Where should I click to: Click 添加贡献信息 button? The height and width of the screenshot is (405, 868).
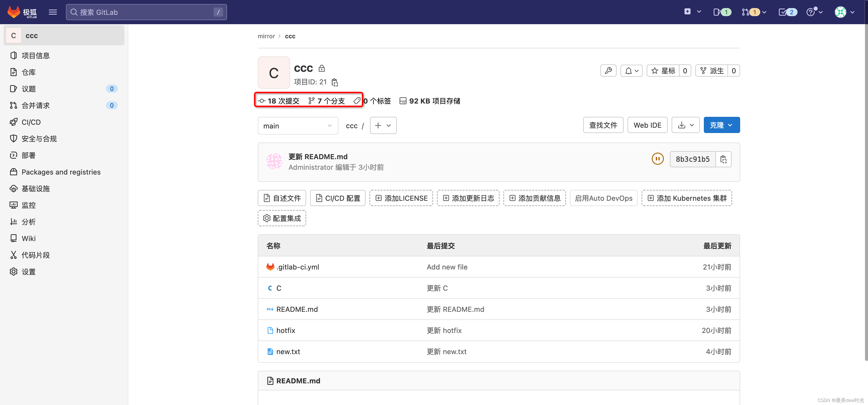pos(534,198)
